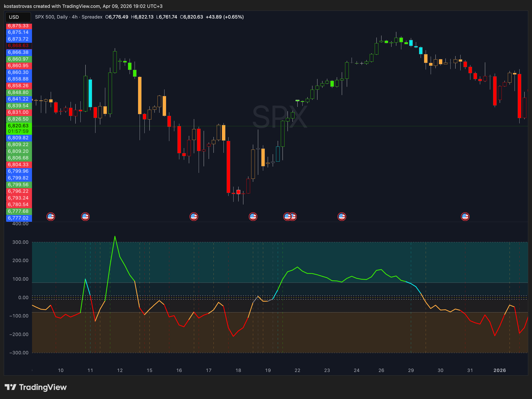Image resolution: width=532 pixels, height=399 pixels.
Task: Select the blue price label 6,866.38
Action: coord(19,52)
